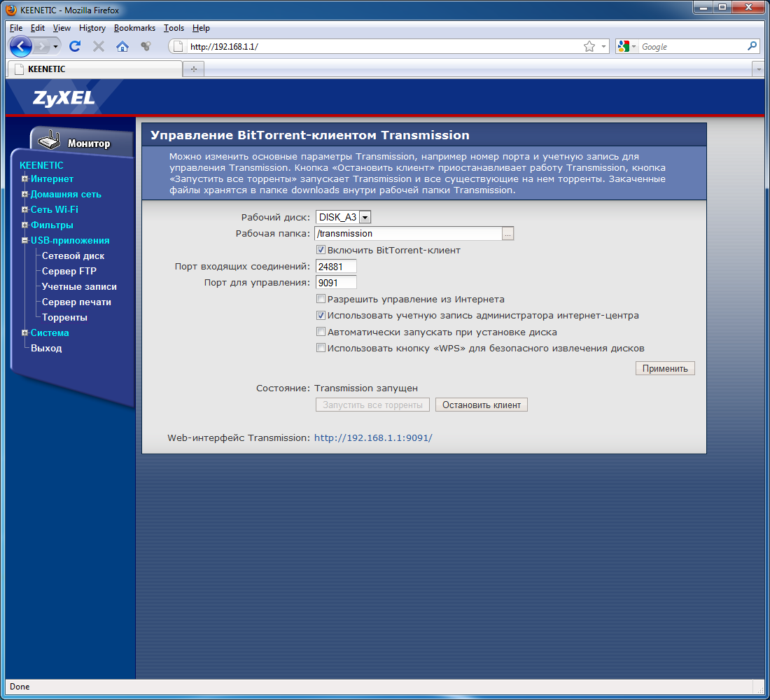Open the Tools menu
Viewport: 770px width, 700px height.
click(x=174, y=28)
